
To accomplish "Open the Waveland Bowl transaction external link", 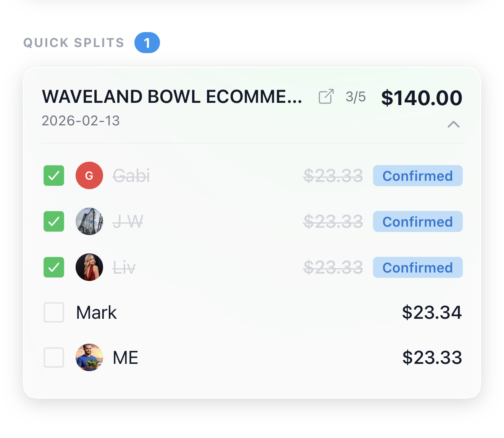I will [326, 97].
